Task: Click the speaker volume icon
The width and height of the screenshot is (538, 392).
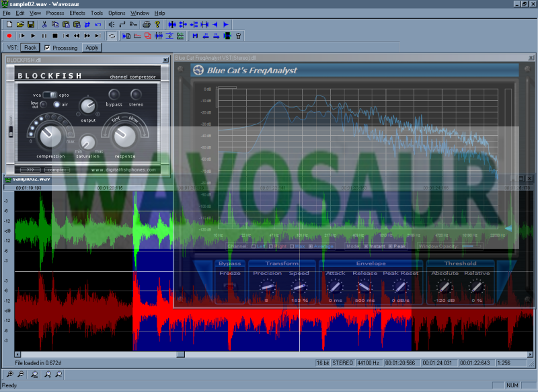Action: tap(112, 24)
